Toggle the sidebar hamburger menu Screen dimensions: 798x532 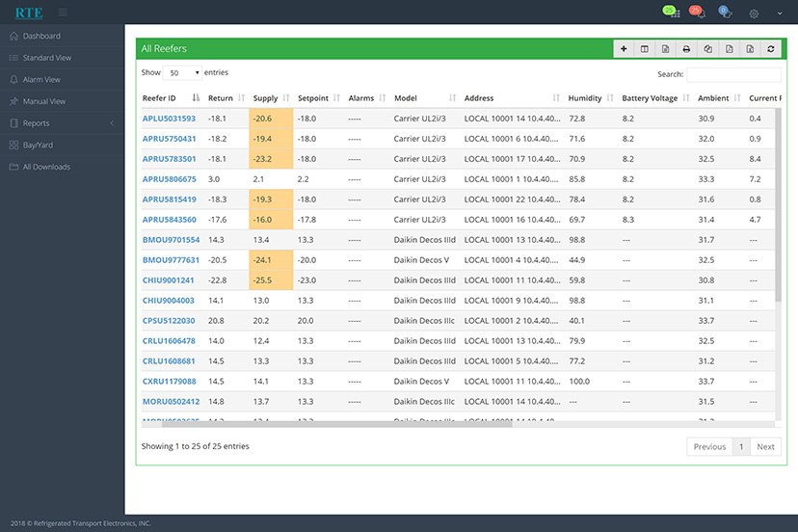[x=63, y=13]
